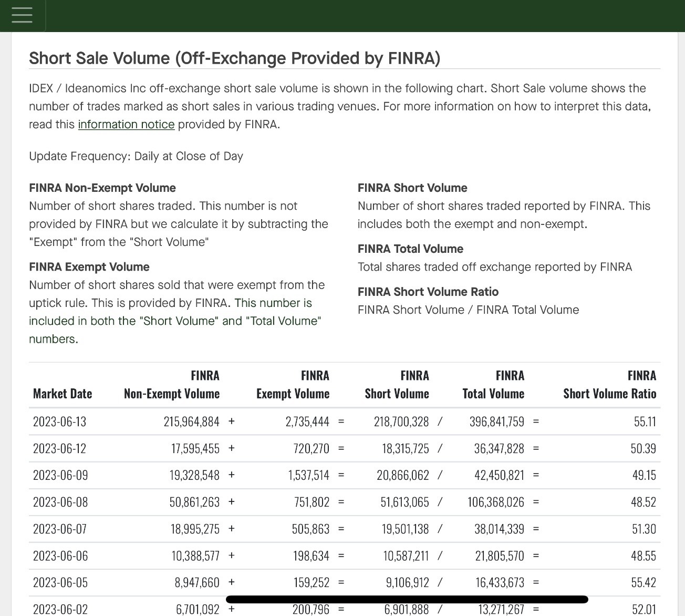Click non-exempt volume value 10,388,577
The width and height of the screenshot is (685, 616).
pyautogui.click(x=195, y=556)
